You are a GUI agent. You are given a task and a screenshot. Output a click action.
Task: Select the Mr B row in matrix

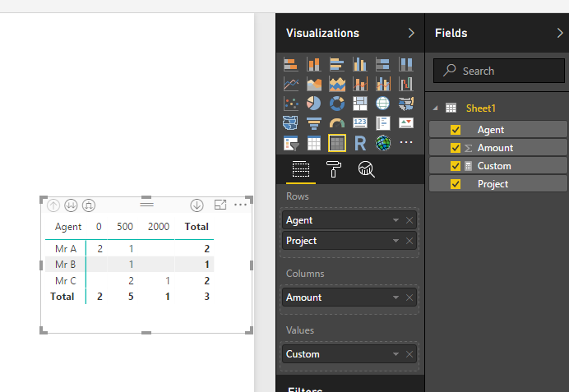tap(130, 265)
